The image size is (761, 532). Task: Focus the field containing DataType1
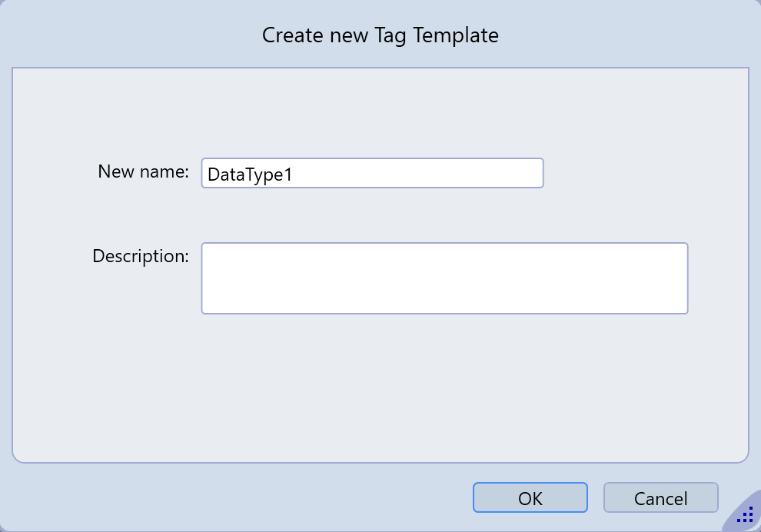pyautogui.click(x=372, y=173)
